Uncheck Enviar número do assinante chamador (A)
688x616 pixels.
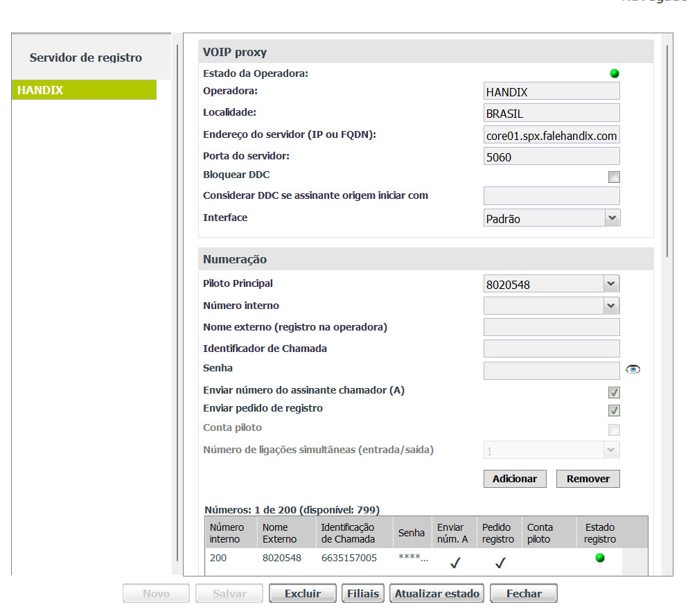click(614, 393)
